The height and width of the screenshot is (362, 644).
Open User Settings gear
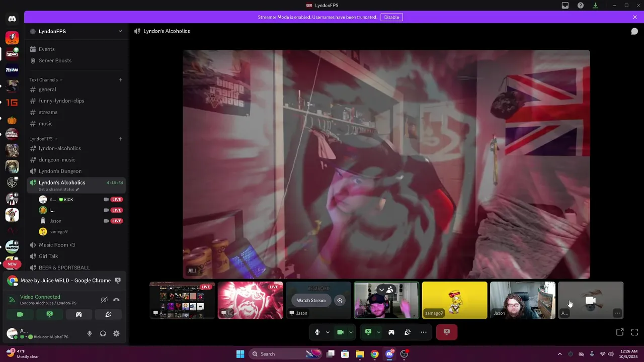(116, 333)
